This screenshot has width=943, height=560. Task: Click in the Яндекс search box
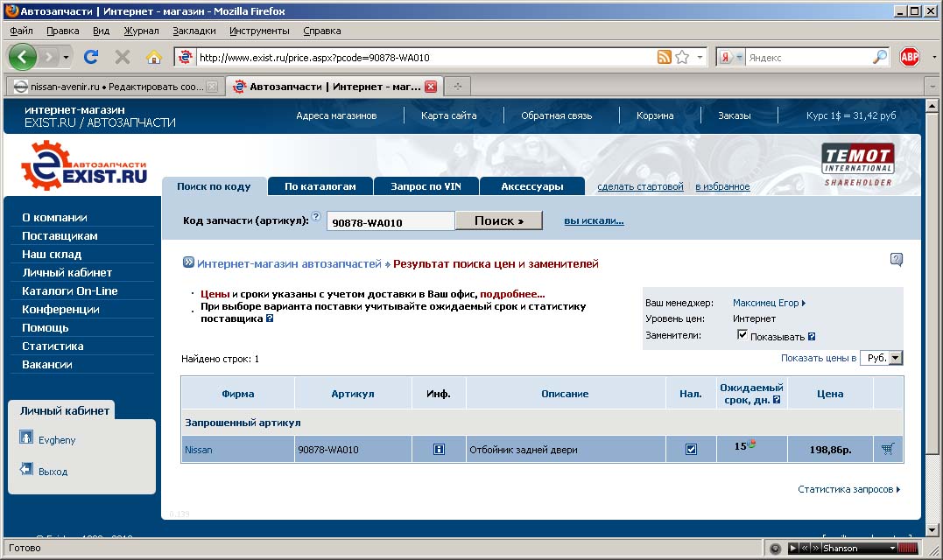809,58
